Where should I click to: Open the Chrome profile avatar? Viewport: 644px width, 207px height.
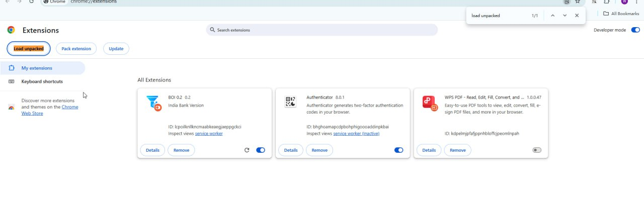point(624,2)
